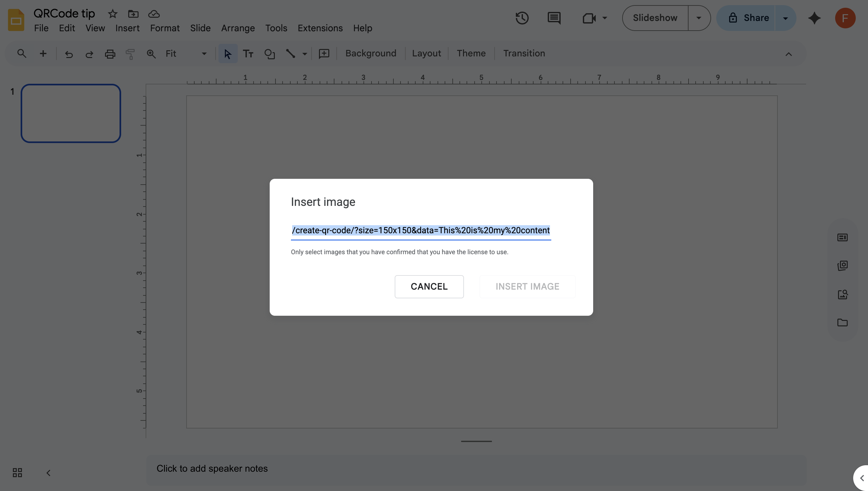Image resolution: width=868 pixels, height=491 pixels.
Task: Click the add comment toolbar icon
Action: pos(324,53)
